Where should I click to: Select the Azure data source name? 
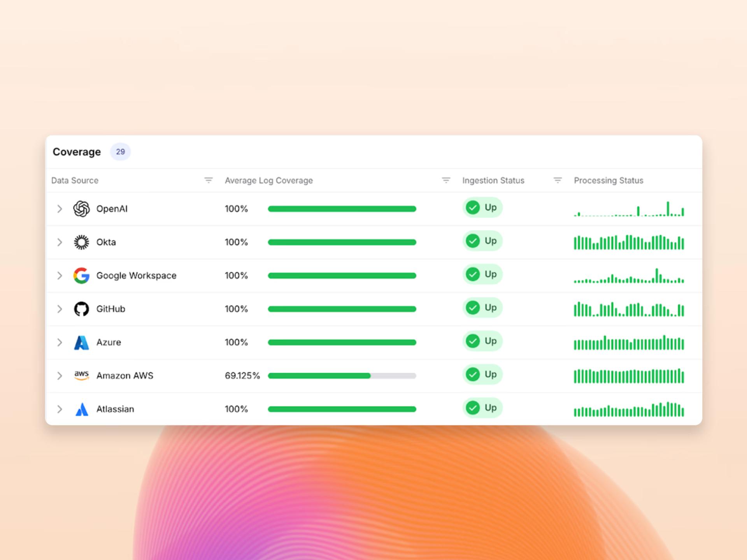click(x=109, y=343)
